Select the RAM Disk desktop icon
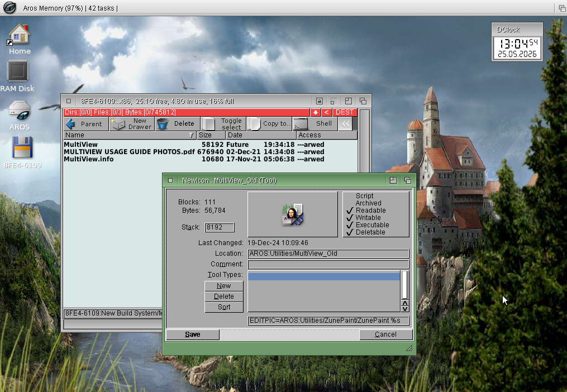567x392 pixels. pos(17,77)
